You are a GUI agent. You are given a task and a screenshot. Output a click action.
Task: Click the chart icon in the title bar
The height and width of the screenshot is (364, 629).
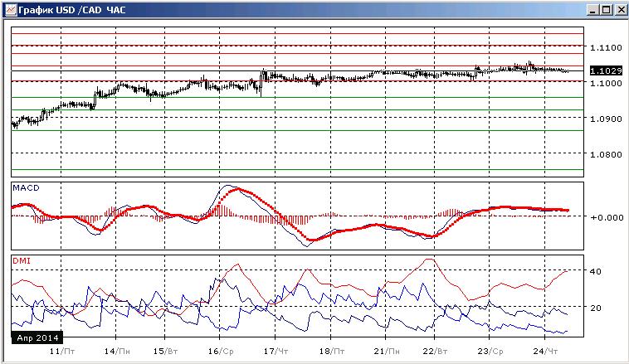pyautogui.click(x=11, y=10)
